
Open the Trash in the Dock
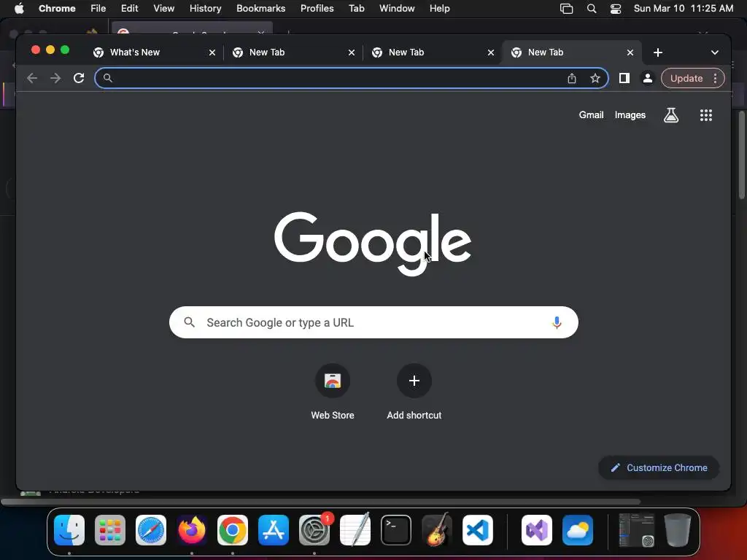pos(678,530)
